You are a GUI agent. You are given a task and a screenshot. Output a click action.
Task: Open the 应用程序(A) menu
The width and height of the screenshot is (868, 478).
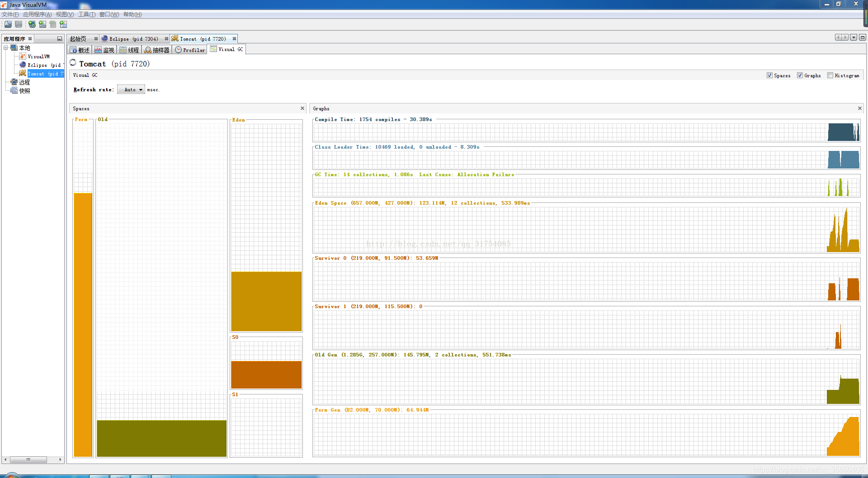click(x=37, y=14)
